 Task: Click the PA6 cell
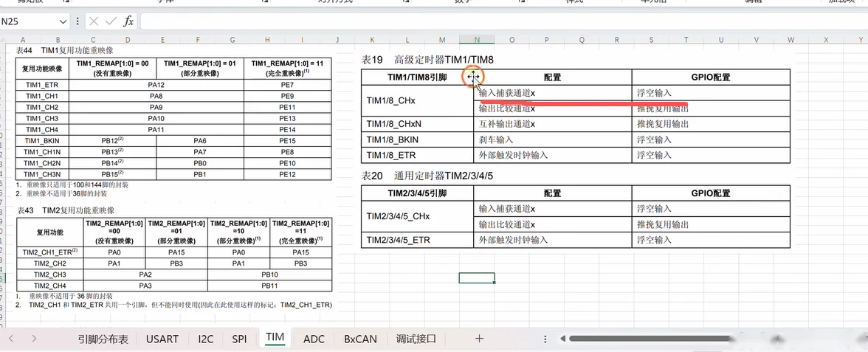[x=200, y=140]
